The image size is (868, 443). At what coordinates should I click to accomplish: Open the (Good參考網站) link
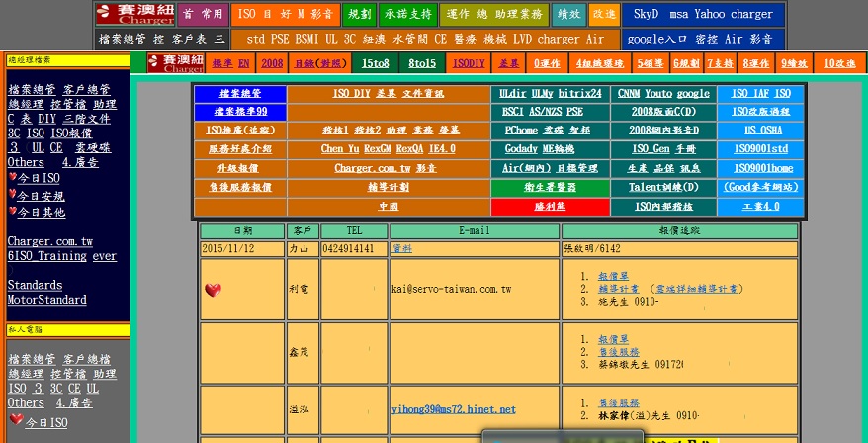coord(761,187)
